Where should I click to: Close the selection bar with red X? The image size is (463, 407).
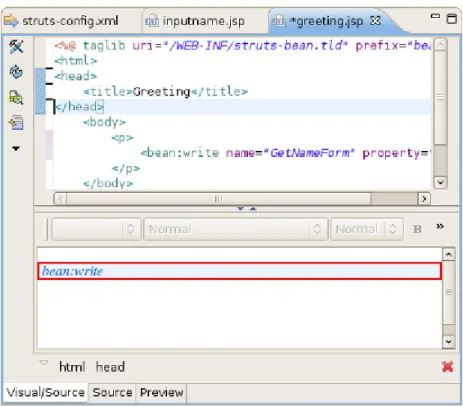447,367
